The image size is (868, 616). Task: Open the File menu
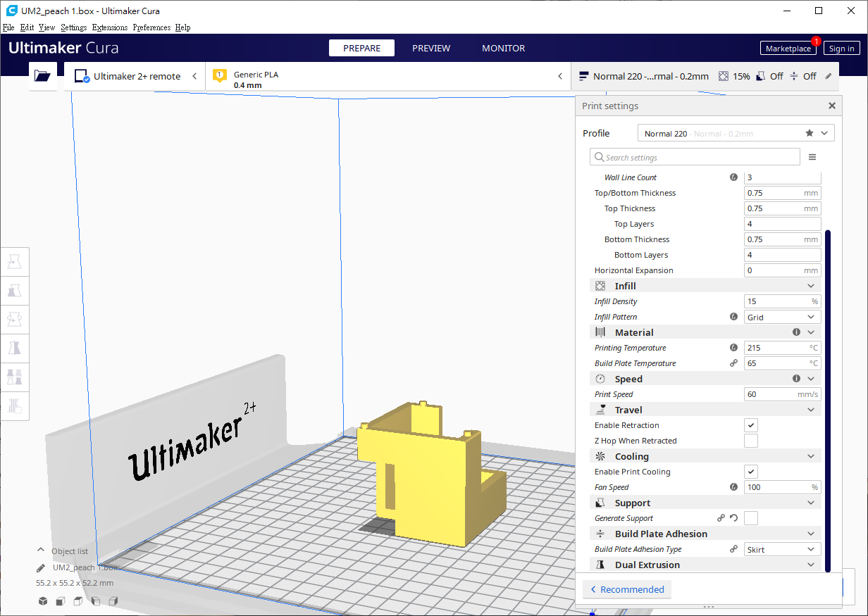(x=8, y=27)
